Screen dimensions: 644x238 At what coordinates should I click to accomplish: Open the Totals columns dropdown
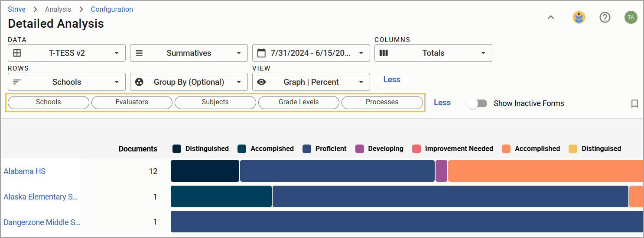[433, 53]
